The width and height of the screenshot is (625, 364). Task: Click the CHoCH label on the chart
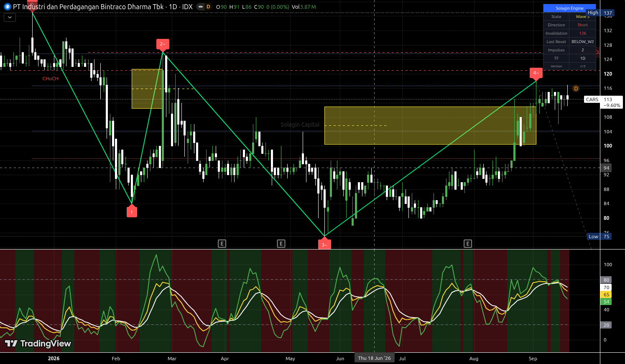click(51, 79)
